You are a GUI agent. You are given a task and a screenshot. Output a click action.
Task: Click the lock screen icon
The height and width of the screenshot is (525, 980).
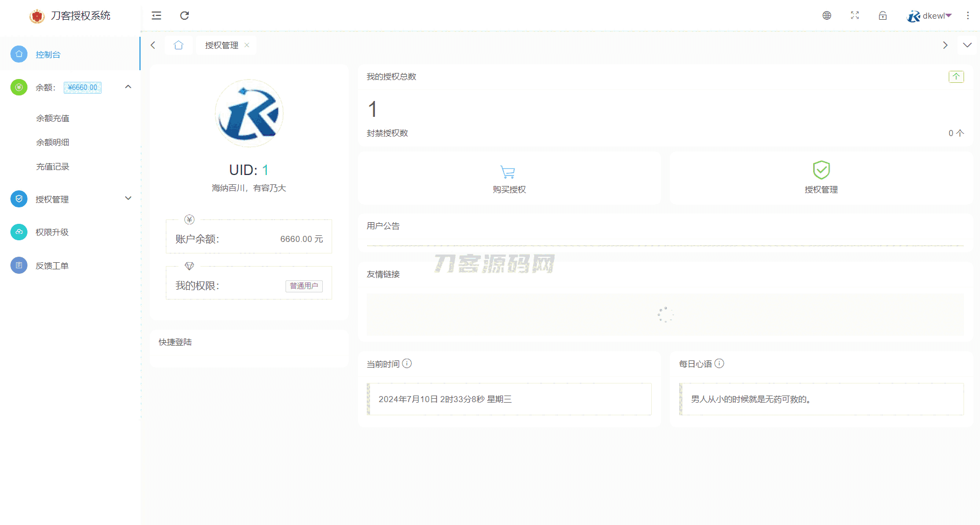pyautogui.click(x=882, y=16)
